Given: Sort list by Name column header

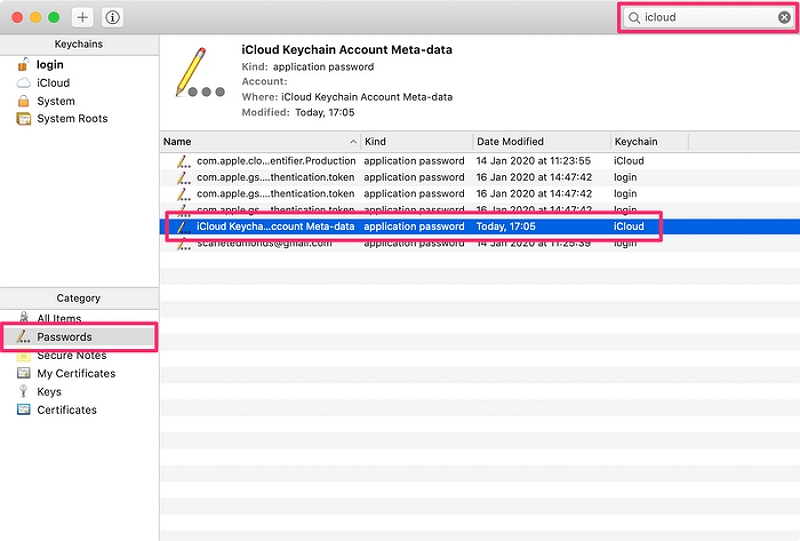Looking at the screenshot, I should (x=260, y=141).
